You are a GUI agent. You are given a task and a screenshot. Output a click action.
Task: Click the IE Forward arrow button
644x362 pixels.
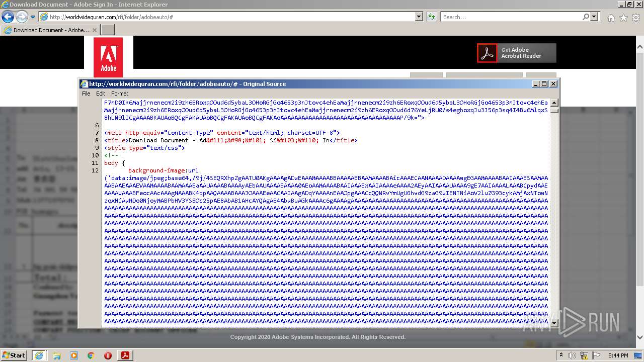click(x=22, y=17)
